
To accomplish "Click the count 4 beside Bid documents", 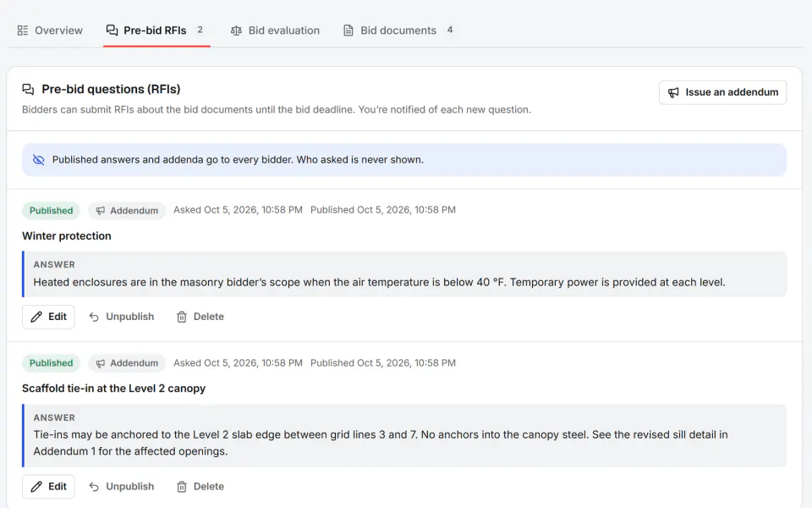I will coord(450,30).
